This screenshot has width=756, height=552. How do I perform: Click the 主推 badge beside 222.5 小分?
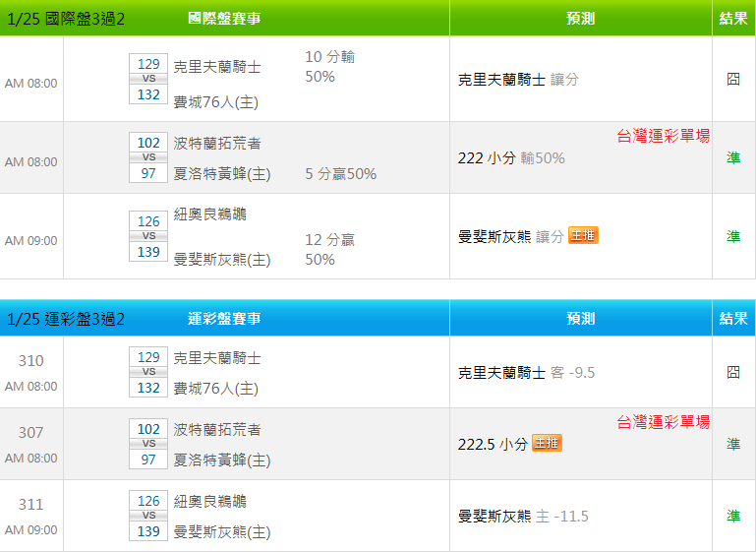coord(547,443)
